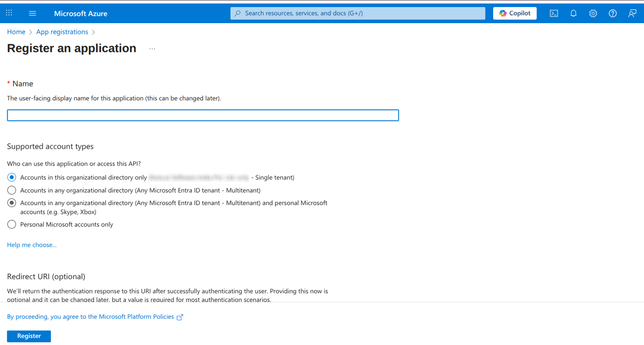This screenshot has height=345, width=644.
Task: Open portal settings gear
Action: [593, 13]
